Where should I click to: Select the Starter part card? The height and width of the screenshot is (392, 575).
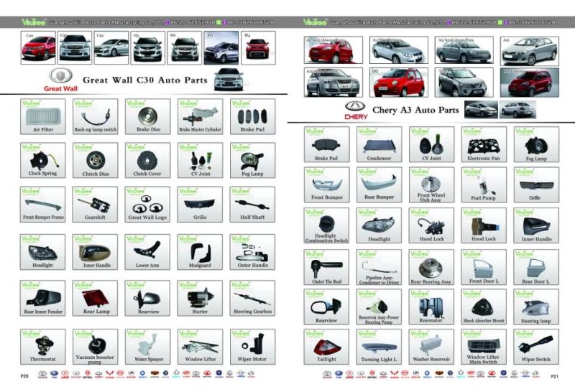[201, 298]
